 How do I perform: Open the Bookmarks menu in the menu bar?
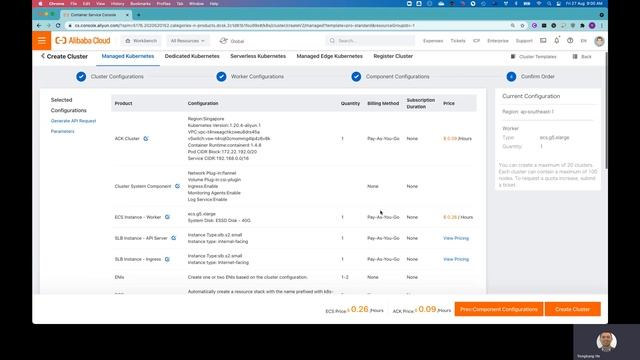(140, 4)
